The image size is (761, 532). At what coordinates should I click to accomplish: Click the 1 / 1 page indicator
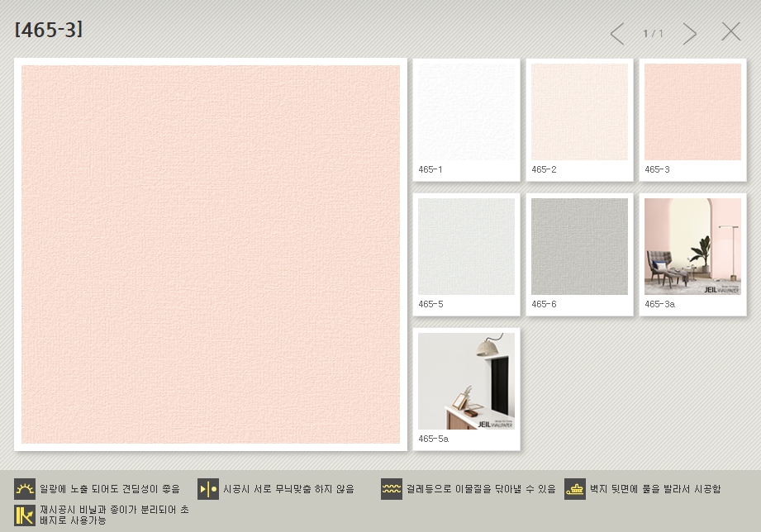pyautogui.click(x=653, y=34)
